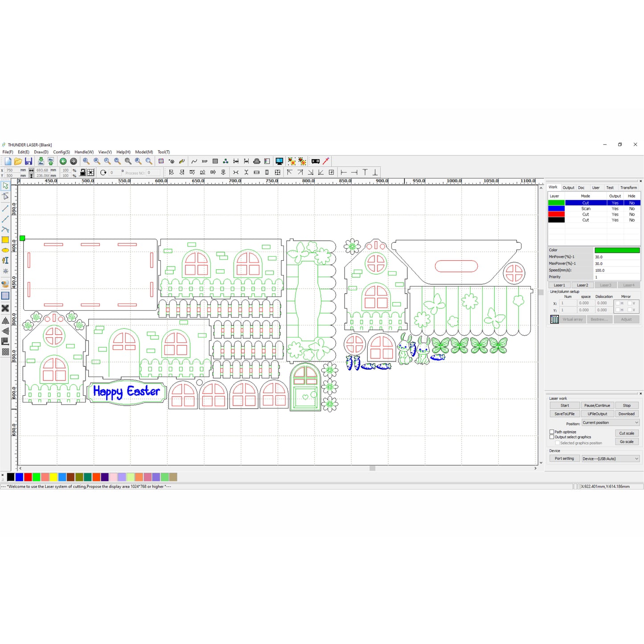Click the Save file icon

tap(29, 161)
